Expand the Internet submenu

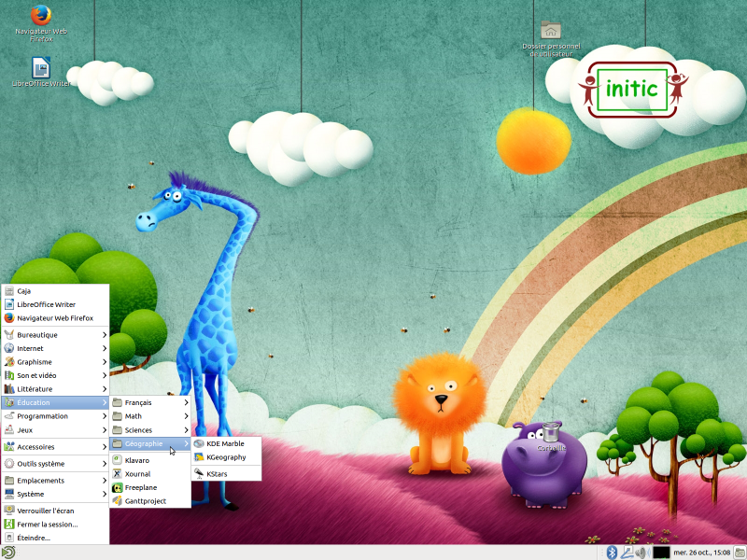click(55, 348)
